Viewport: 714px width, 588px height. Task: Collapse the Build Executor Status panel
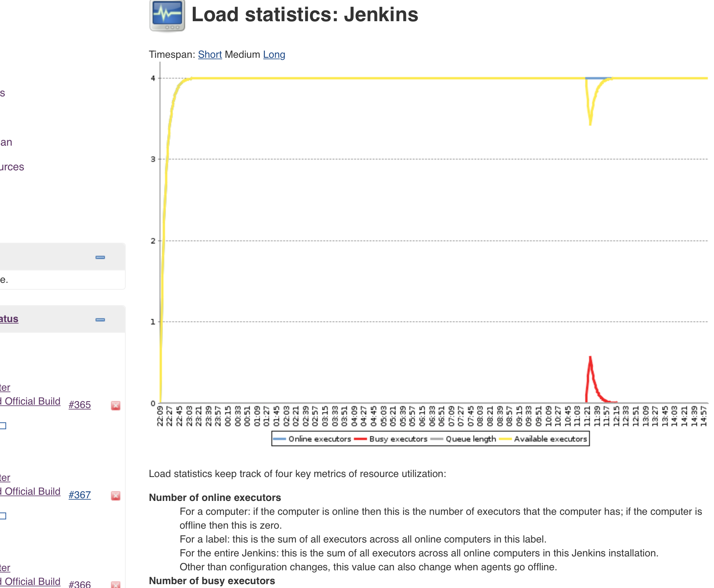pyautogui.click(x=100, y=320)
